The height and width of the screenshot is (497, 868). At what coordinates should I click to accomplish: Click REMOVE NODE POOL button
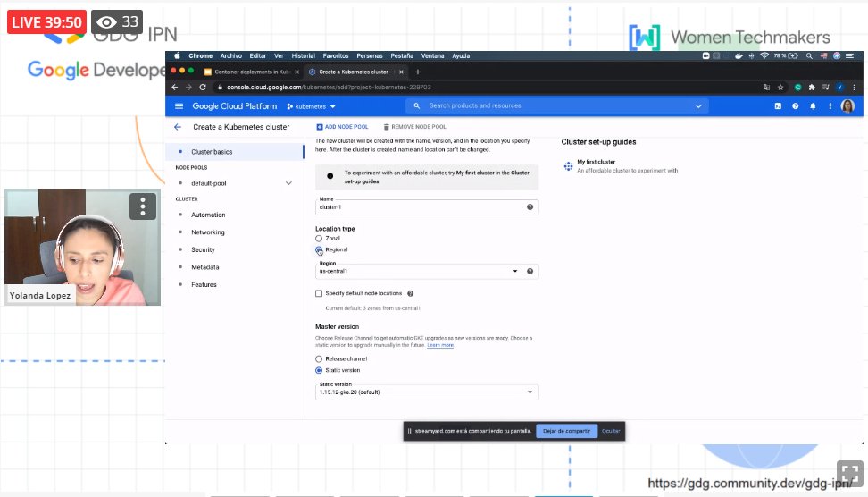click(x=414, y=127)
